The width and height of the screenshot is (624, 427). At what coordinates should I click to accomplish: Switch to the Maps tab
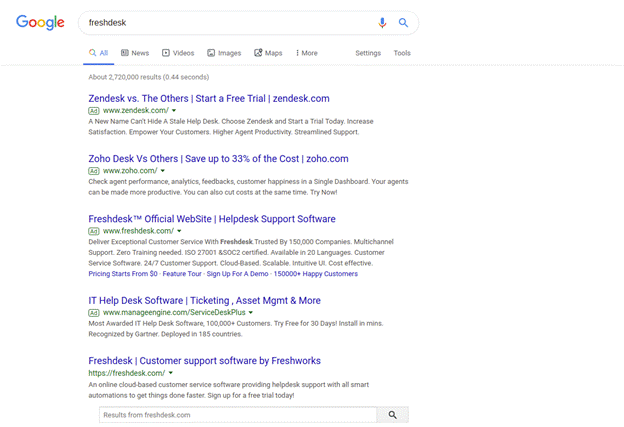pyautogui.click(x=268, y=53)
